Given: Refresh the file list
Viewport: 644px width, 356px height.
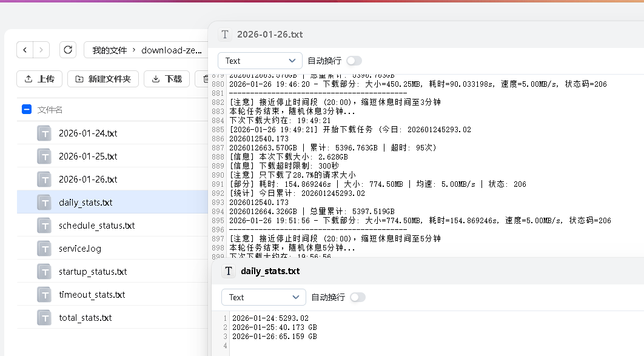Looking at the screenshot, I should click(x=68, y=50).
